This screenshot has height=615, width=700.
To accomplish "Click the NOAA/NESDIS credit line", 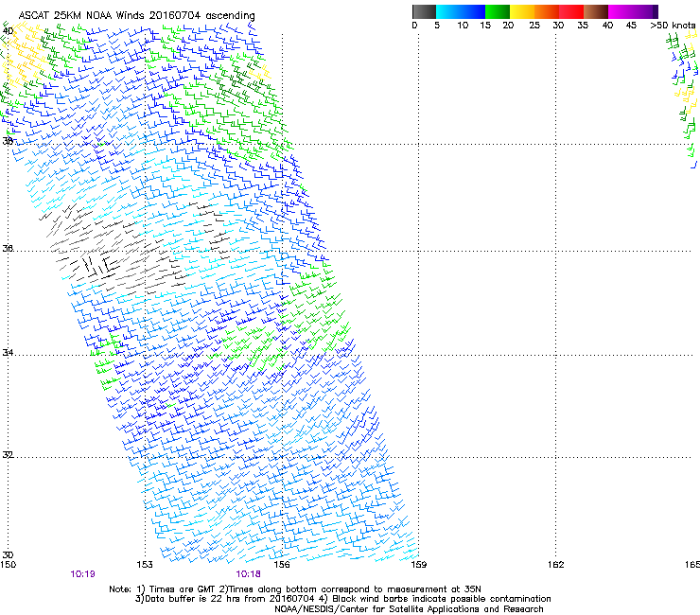I will 409,609.
